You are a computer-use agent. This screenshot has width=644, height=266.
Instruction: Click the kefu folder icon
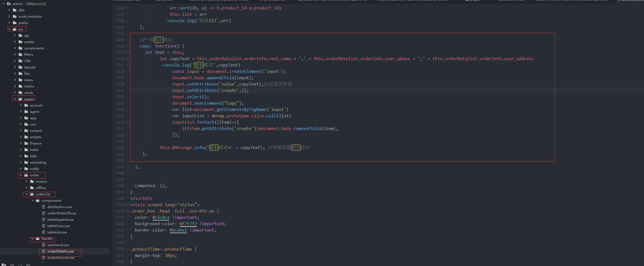[x=26, y=156]
